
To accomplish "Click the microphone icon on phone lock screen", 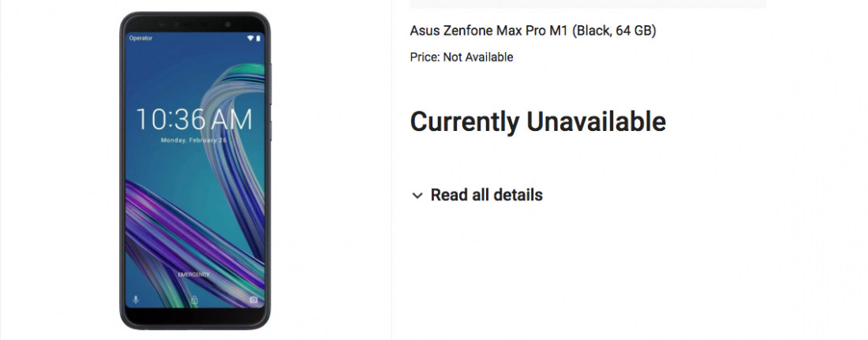I will (x=137, y=300).
